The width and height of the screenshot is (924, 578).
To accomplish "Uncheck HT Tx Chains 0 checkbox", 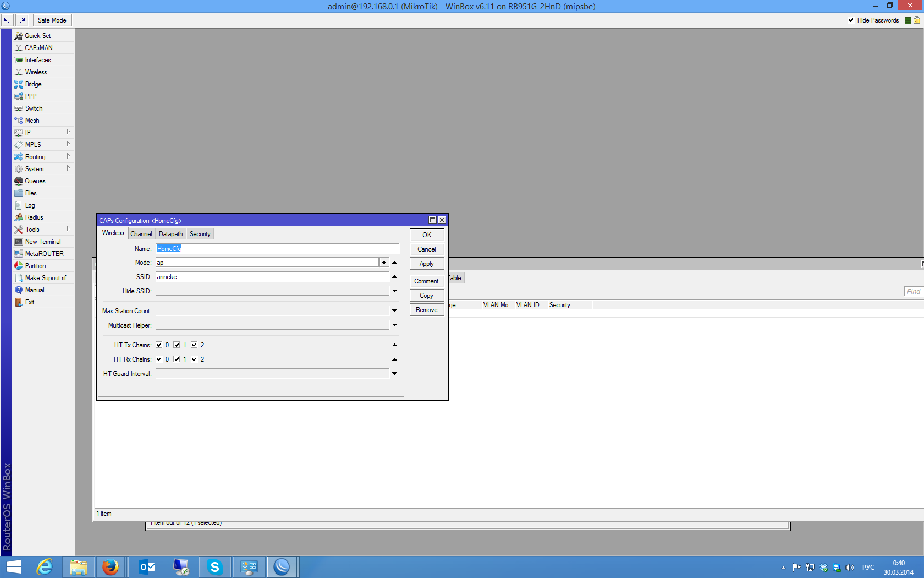I will (x=159, y=345).
